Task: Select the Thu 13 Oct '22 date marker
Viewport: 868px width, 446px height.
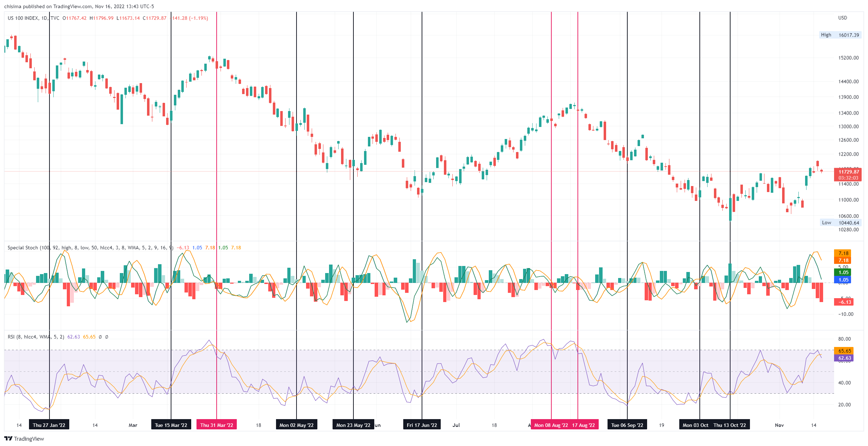Action: pos(729,425)
